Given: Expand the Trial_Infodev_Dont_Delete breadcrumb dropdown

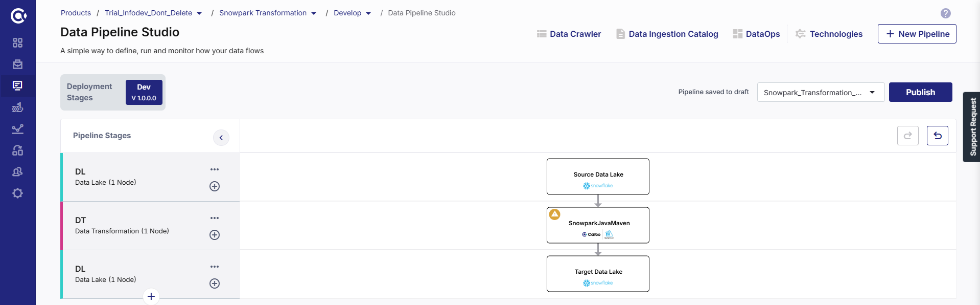Looking at the screenshot, I should click(199, 13).
